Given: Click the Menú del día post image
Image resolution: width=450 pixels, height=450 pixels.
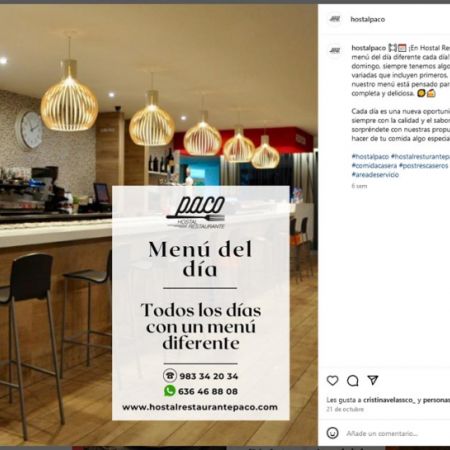Looking at the screenshot, I should click(159, 225).
